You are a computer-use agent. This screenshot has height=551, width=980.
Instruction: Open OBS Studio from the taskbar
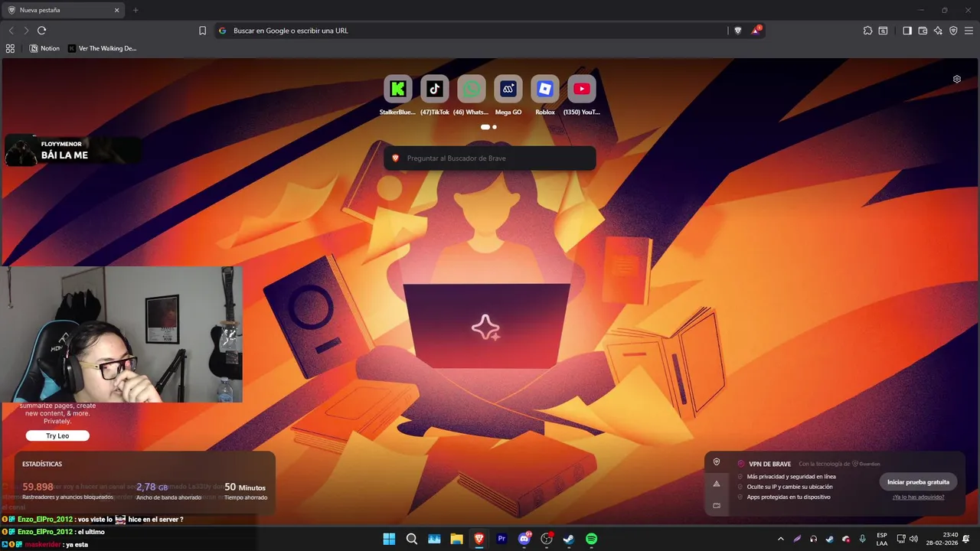547,539
